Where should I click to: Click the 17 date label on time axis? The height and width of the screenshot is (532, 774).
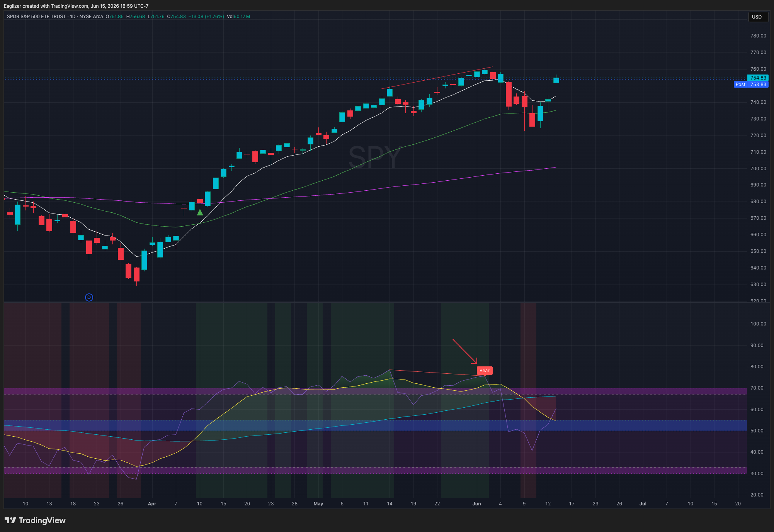(x=572, y=504)
